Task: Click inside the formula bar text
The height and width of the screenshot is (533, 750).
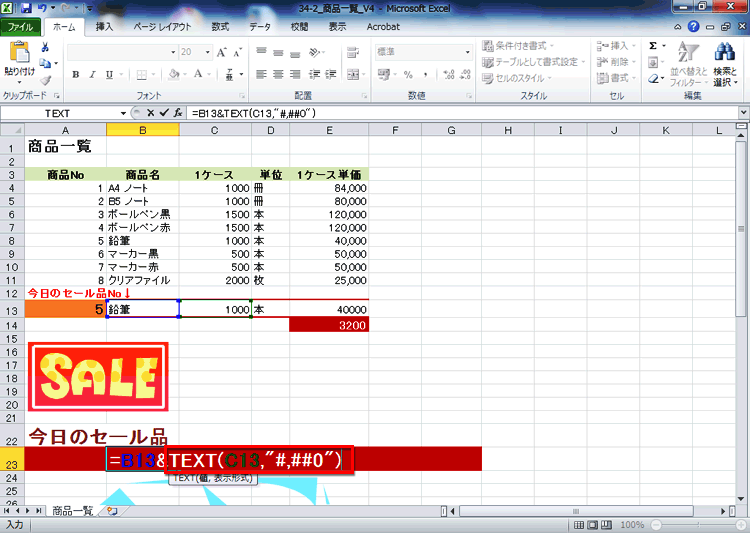Action: (x=254, y=113)
